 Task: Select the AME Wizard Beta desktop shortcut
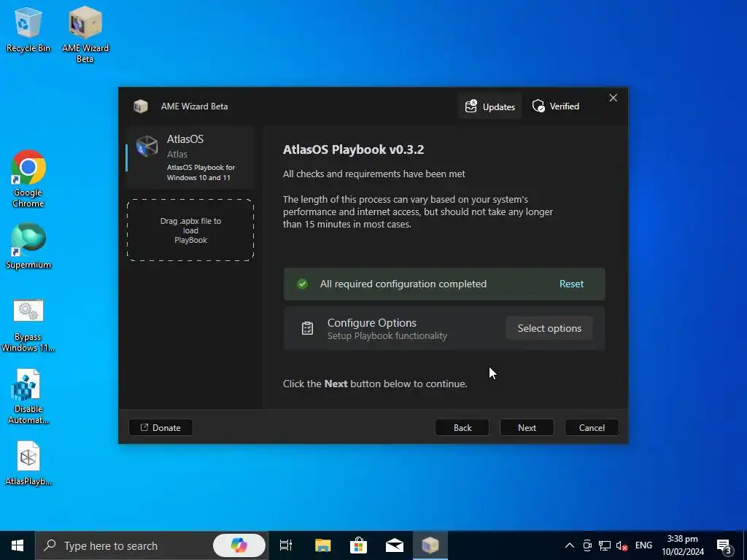[x=85, y=34]
